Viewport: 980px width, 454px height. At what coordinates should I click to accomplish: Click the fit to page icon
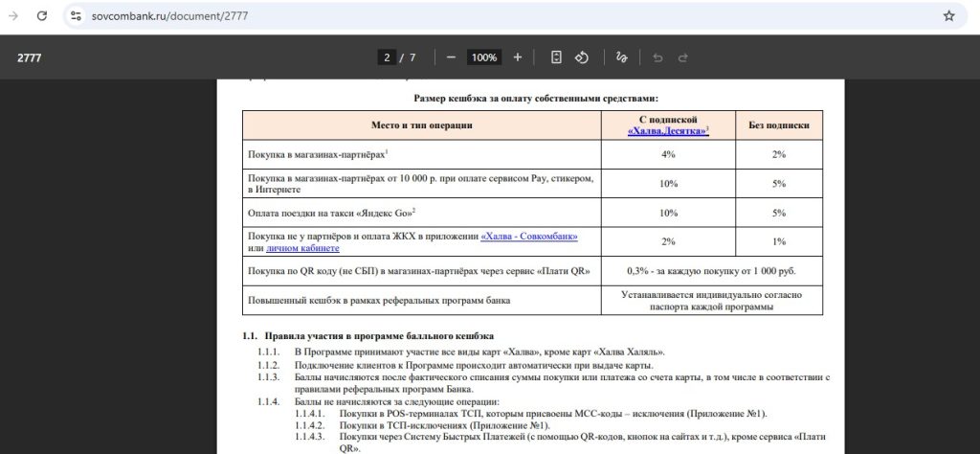click(x=556, y=57)
